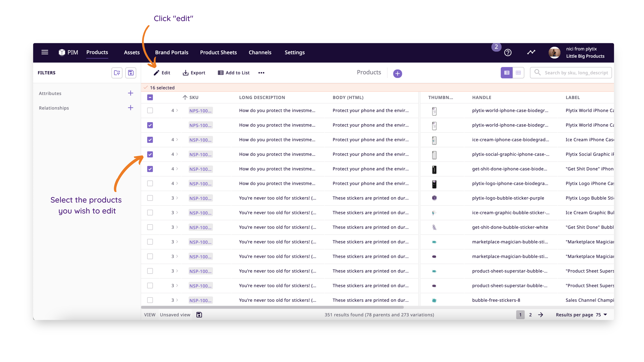
Task: Toggle the select-all header checkbox
Action: click(150, 97)
